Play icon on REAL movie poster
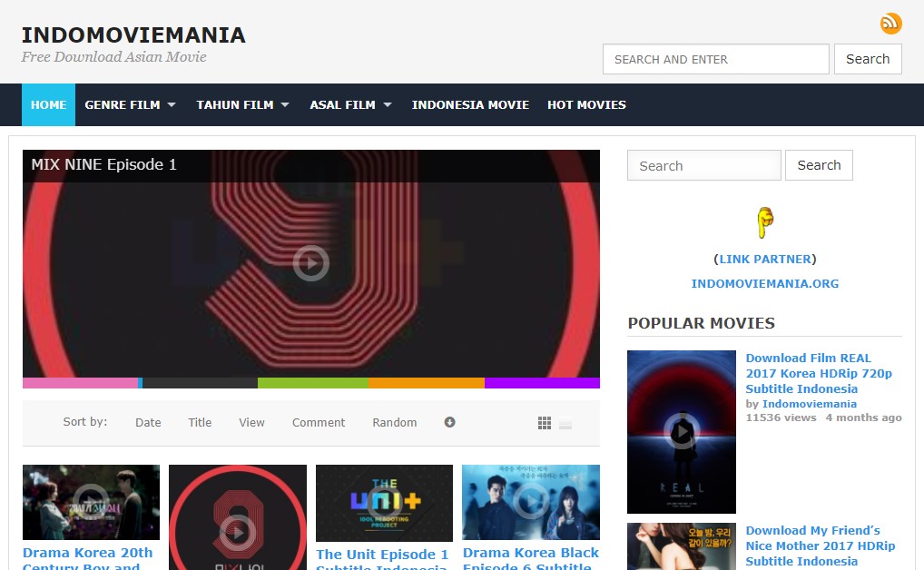This screenshot has width=924, height=570. (x=682, y=431)
